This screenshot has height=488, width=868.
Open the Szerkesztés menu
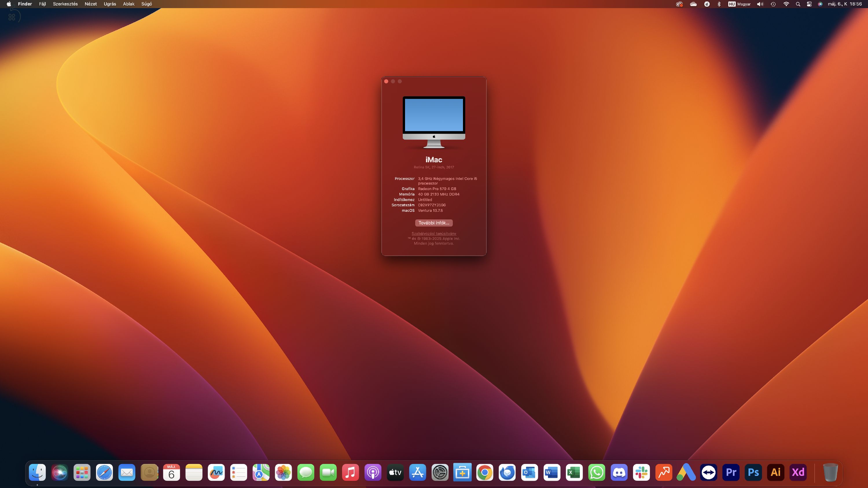point(65,4)
